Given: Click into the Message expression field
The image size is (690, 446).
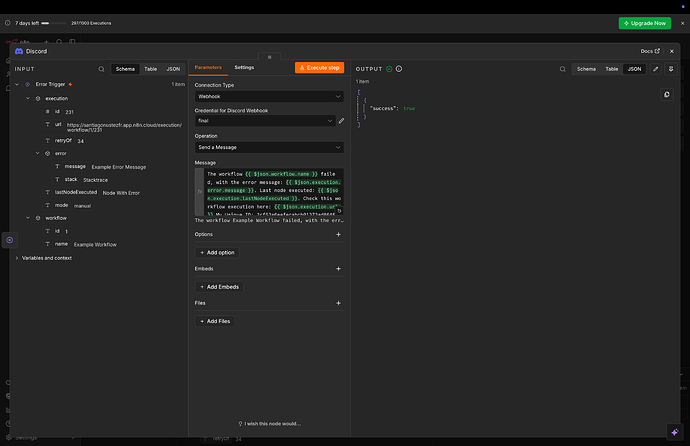Looking at the screenshot, I should 275,191.
